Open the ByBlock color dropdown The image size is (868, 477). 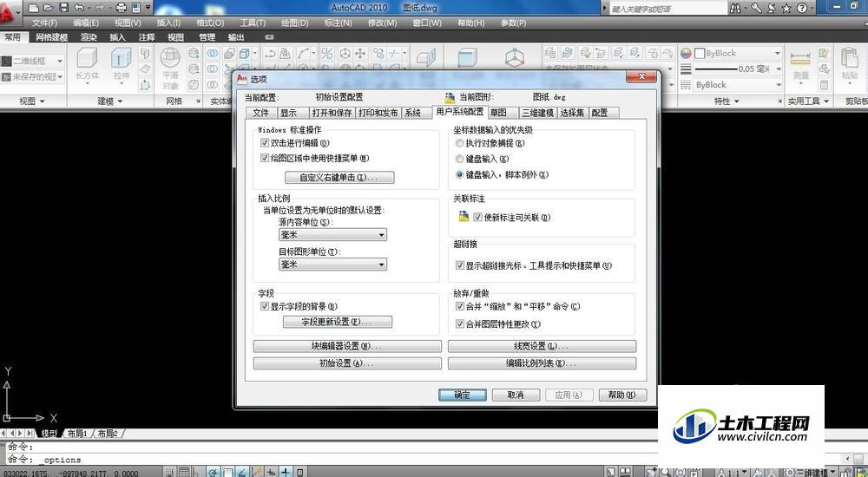737,54
